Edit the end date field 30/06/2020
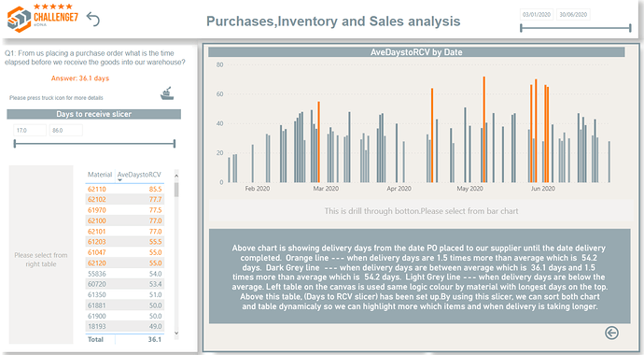Image resolution: width=644 pixels, height=355 pixels. 573,14
